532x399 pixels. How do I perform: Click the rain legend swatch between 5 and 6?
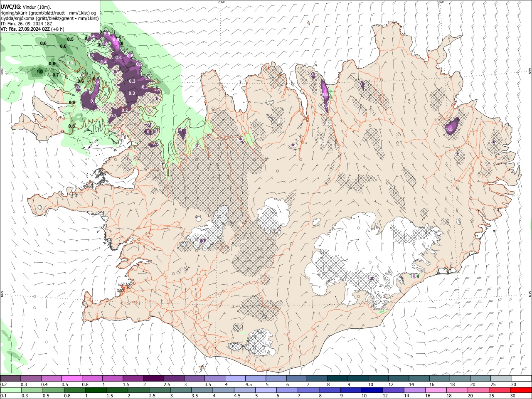click(x=266, y=390)
